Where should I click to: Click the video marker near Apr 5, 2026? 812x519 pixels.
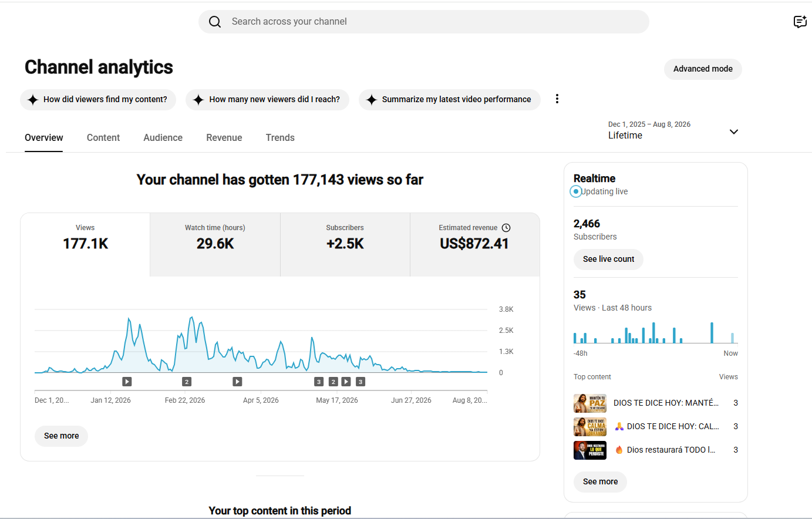pos(237,382)
